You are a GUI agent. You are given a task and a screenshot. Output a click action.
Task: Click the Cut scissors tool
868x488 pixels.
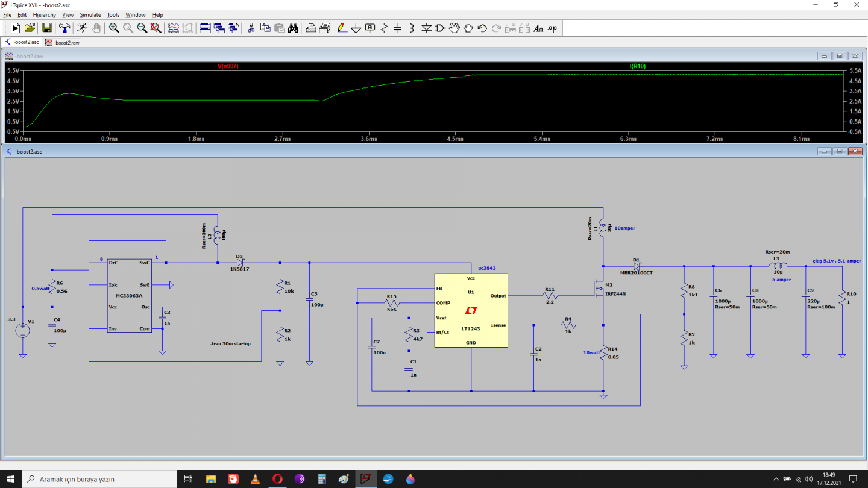pos(251,28)
